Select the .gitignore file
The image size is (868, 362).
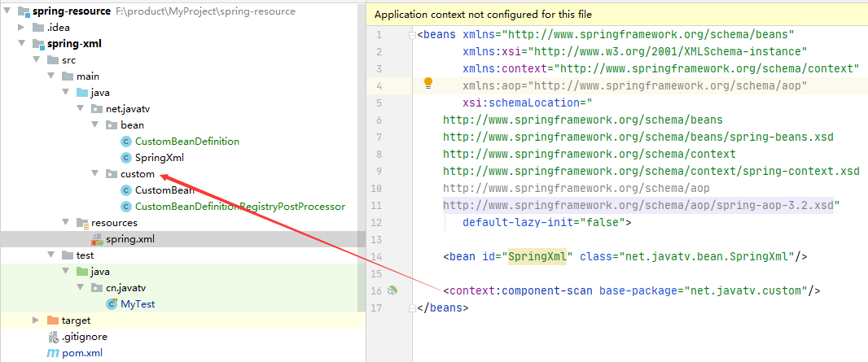(x=85, y=337)
